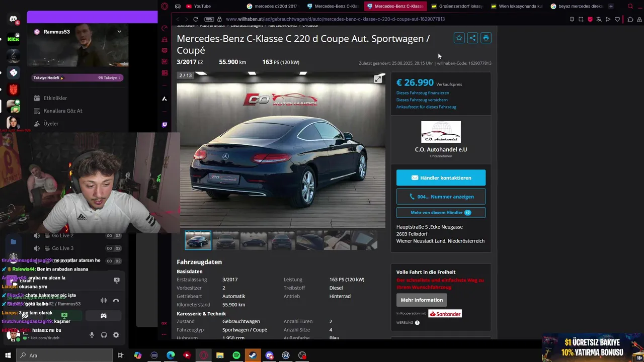This screenshot has height=362, width=644.
Task: Print the listing with printer icon
Action: click(x=486, y=38)
